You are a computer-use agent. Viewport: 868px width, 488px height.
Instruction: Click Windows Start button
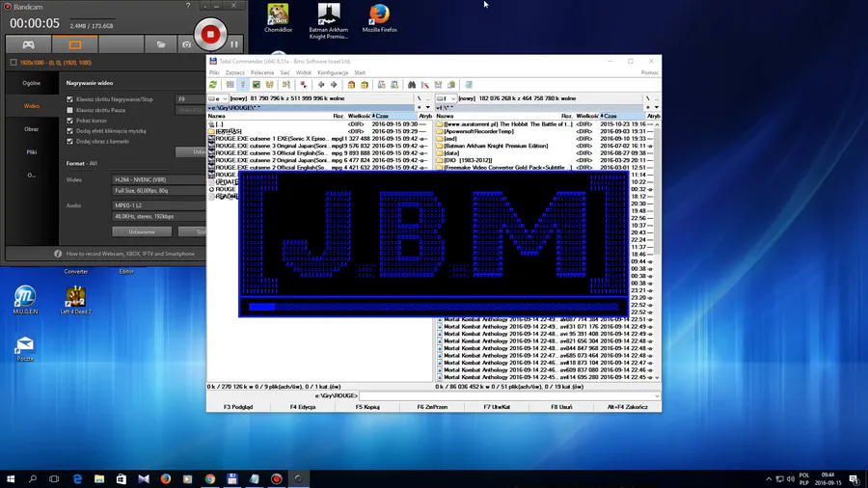[11, 478]
